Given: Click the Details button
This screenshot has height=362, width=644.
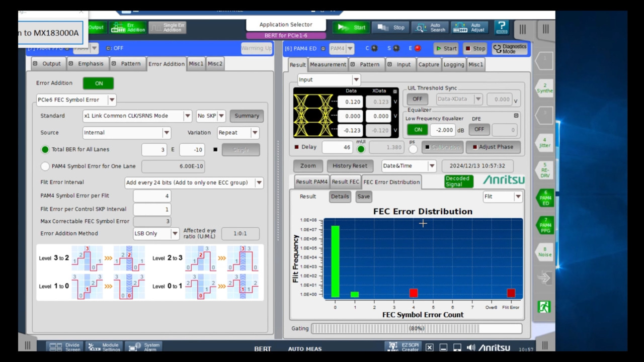Looking at the screenshot, I should click(x=340, y=197).
